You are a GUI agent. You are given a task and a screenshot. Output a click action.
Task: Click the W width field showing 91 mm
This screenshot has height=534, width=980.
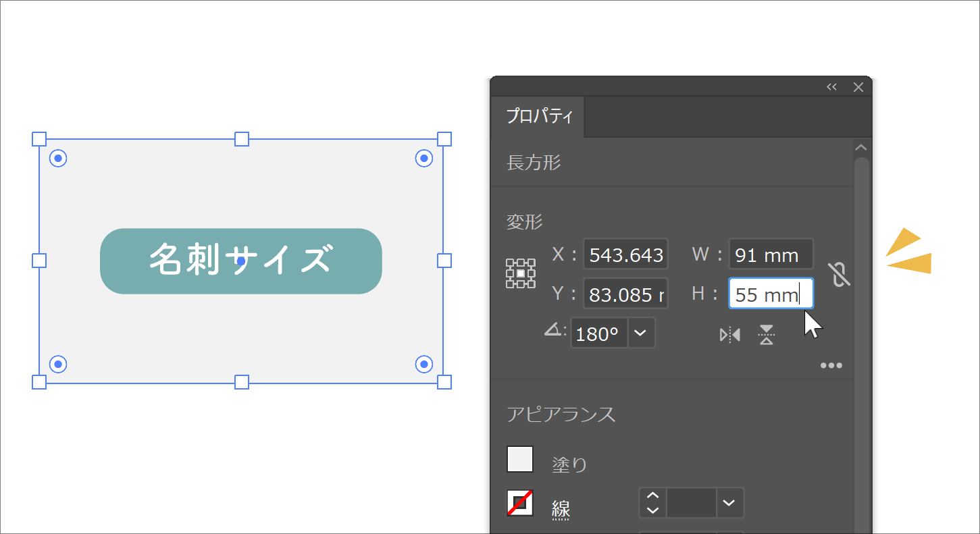[771, 255]
